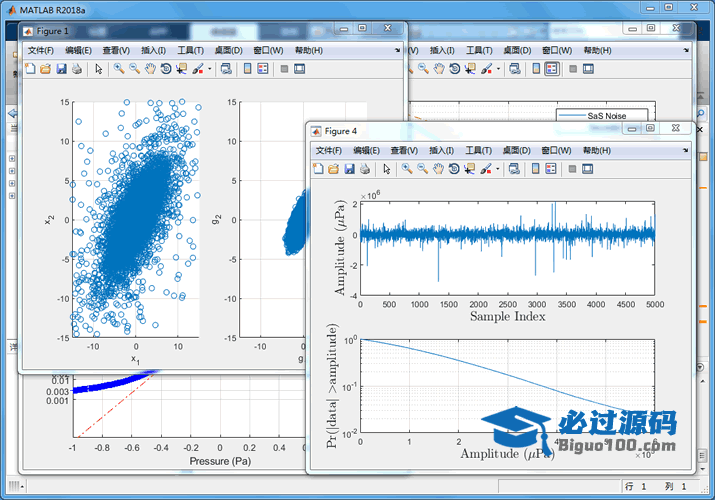Print Figure 1 using the printer icon
The height and width of the screenshot is (500, 715).
click(x=77, y=69)
